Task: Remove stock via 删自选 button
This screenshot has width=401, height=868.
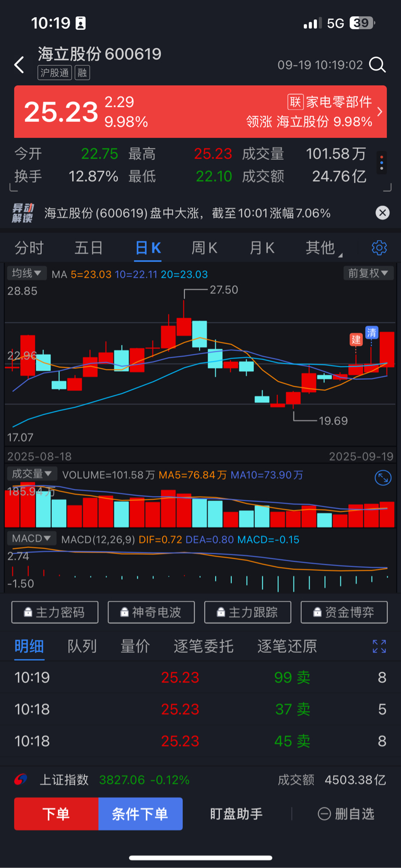Action: point(346,814)
